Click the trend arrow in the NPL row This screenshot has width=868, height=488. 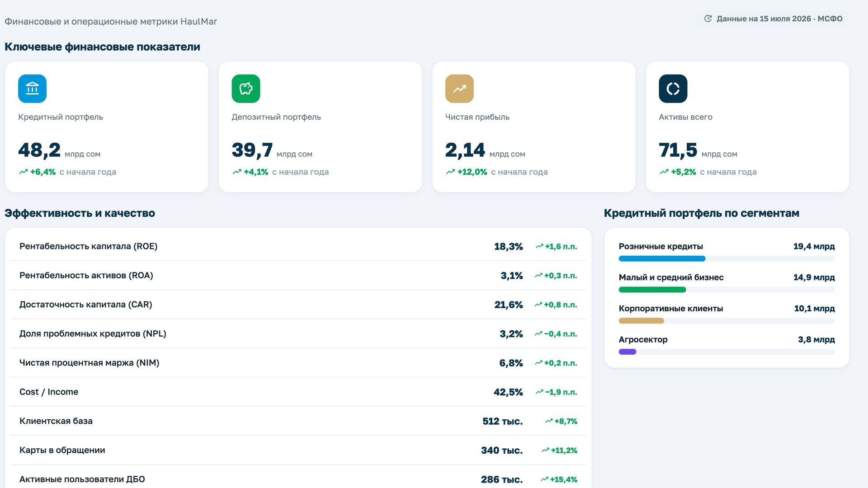click(538, 334)
